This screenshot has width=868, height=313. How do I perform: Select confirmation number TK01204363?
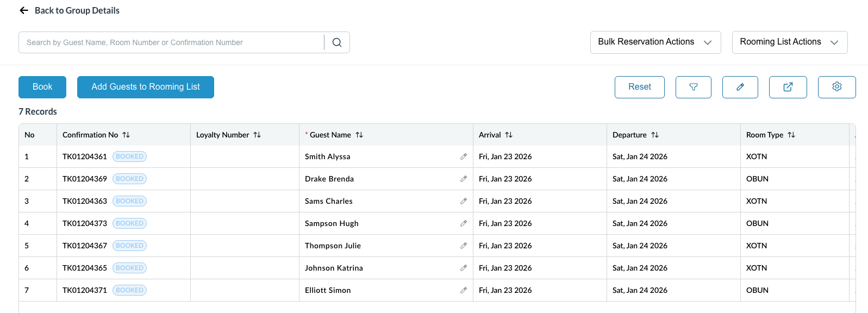pyautogui.click(x=85, y=201)
